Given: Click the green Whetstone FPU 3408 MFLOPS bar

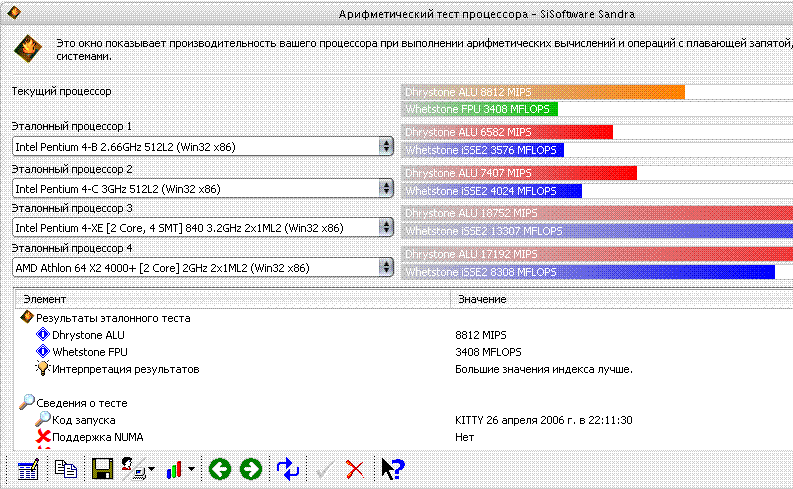Looking at the screenshot, I should coord(479,109).
